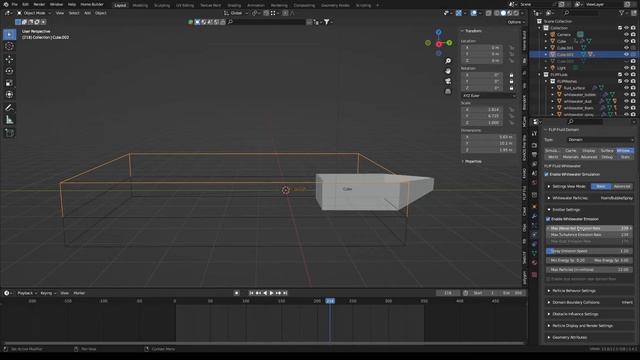
Task: Open the Domain type dropdown
Action: pyautogui.click(x=600, y=140)
